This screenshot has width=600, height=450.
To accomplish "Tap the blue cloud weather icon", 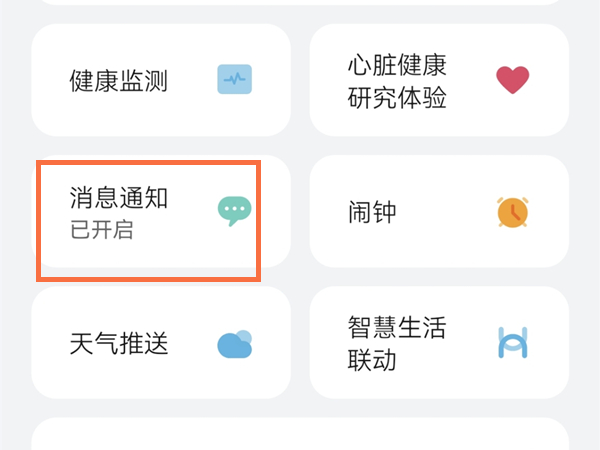I will pyautogui.click(x=235, y=343).
